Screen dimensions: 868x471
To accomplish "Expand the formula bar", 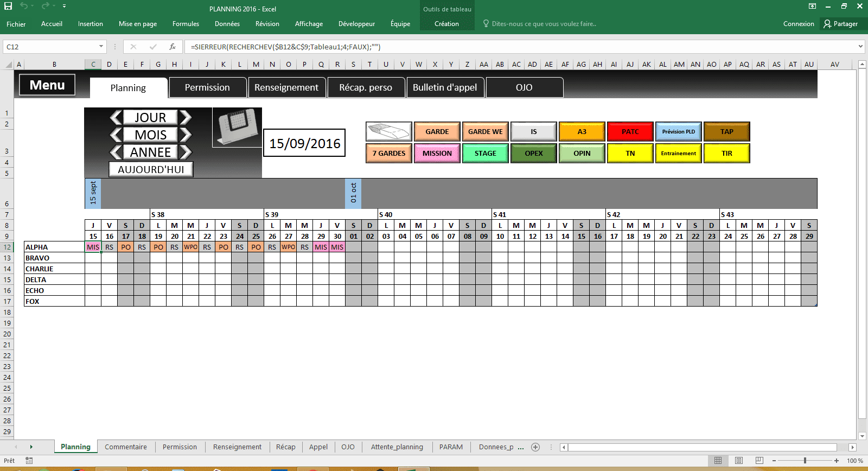I will point(860,47).
